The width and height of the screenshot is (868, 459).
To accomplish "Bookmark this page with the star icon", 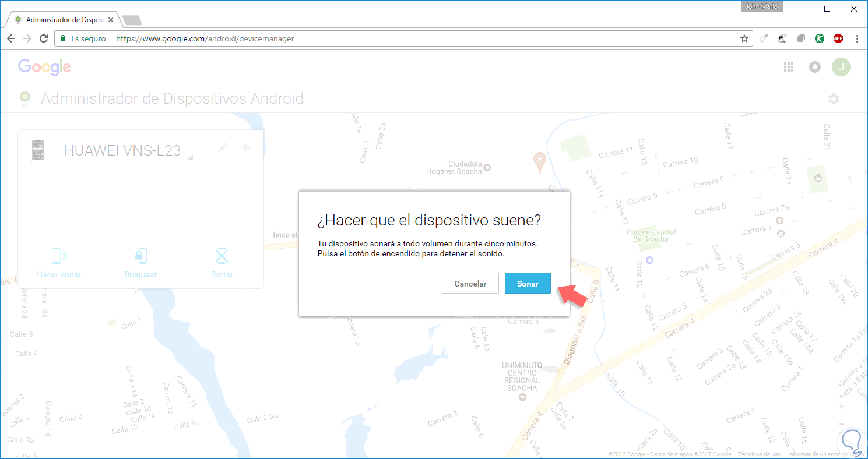I will click(744, 38).
